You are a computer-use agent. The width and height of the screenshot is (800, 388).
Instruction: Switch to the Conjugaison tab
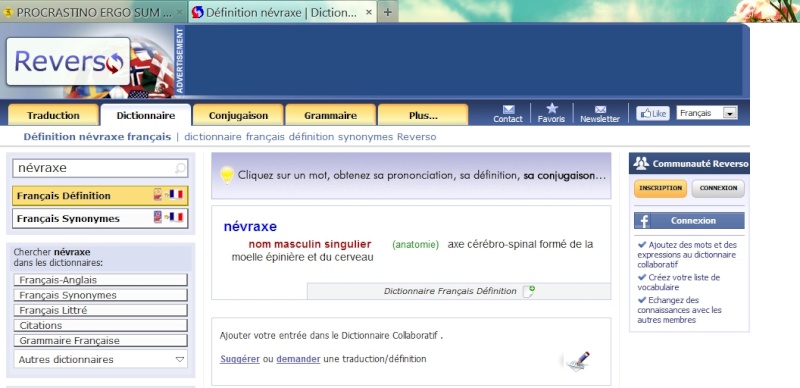point(238,115)
